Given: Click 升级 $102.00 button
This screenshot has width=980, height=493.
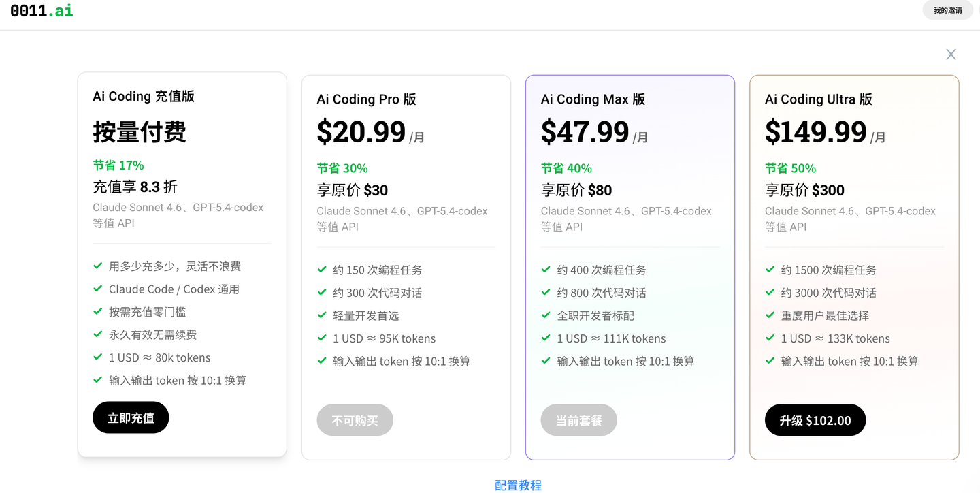Looking at the screenshot, I should [x=815, y=420].
